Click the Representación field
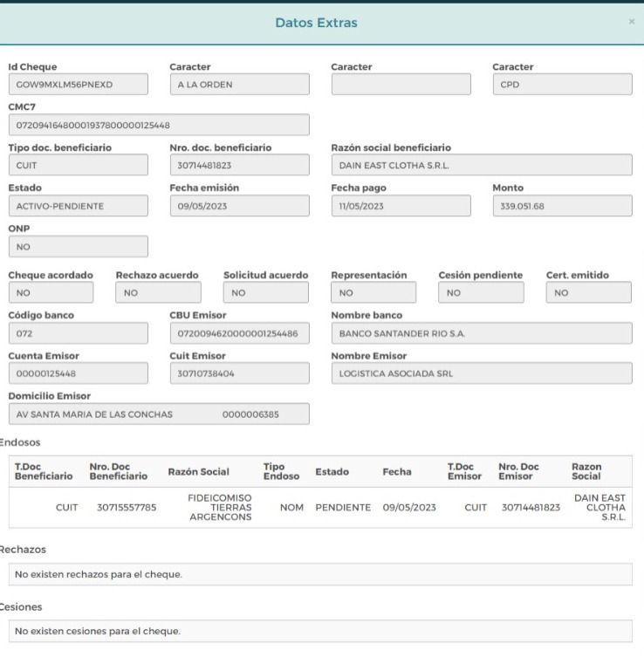 (373, 292)
